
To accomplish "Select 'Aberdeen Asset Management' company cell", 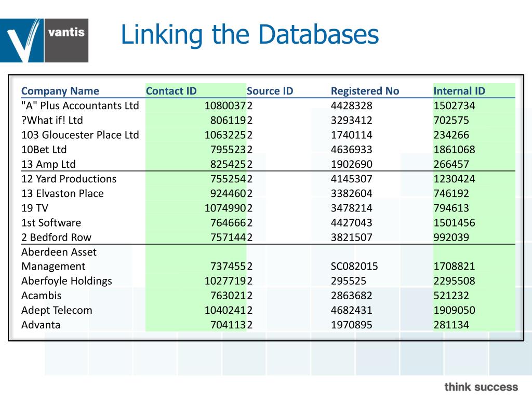I will [59, 259].
